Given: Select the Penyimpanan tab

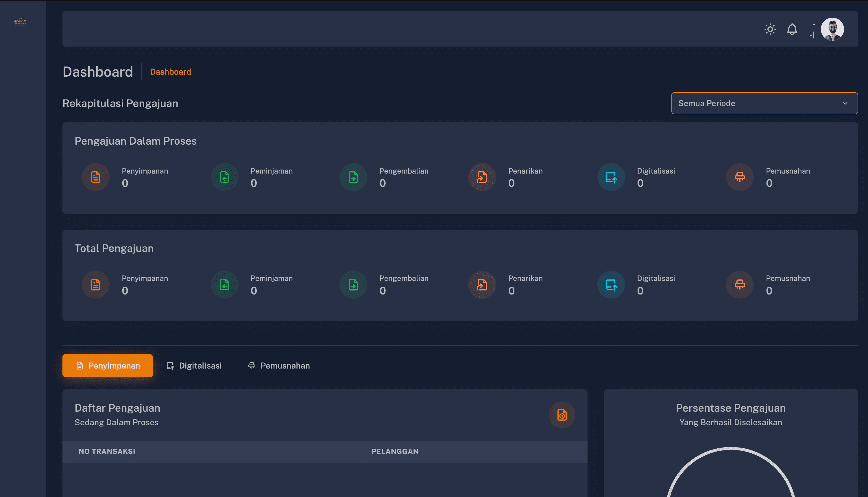Looking at the screenshot, I should [108, 366].
